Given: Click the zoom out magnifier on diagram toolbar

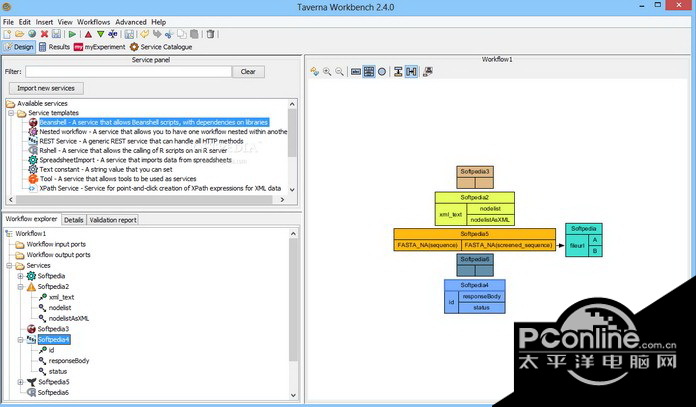Looking at the screenshot, I should pos(340,72).
